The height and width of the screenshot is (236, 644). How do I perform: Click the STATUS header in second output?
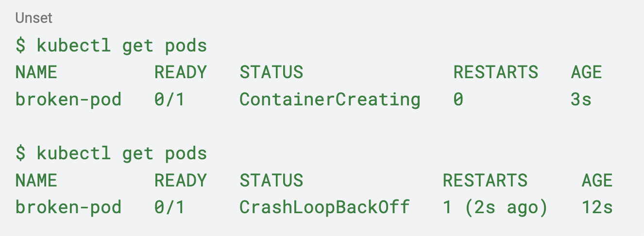coord(271,181)
